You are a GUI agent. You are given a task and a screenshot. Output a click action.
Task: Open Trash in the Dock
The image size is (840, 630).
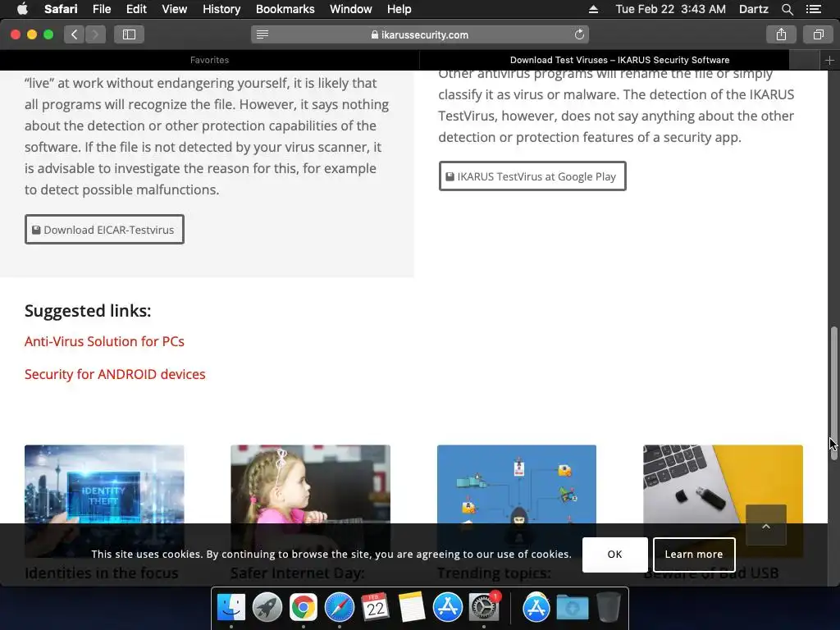coord(608,607)
